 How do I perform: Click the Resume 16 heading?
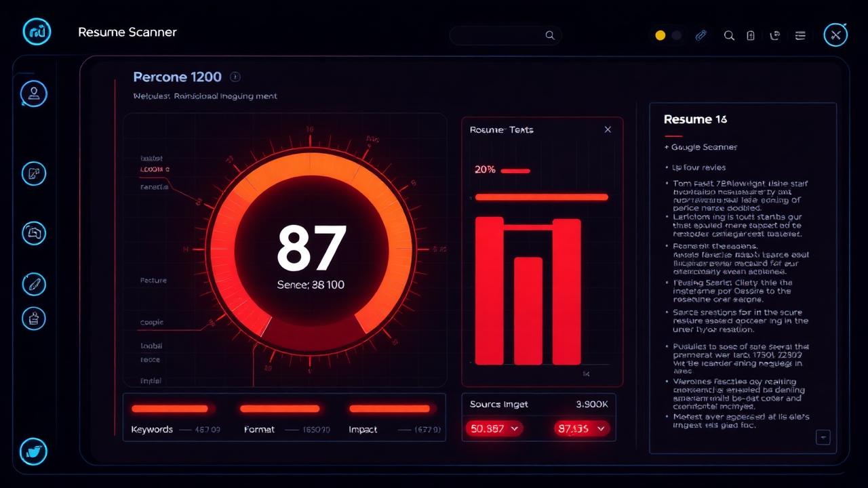click(695, 119)
